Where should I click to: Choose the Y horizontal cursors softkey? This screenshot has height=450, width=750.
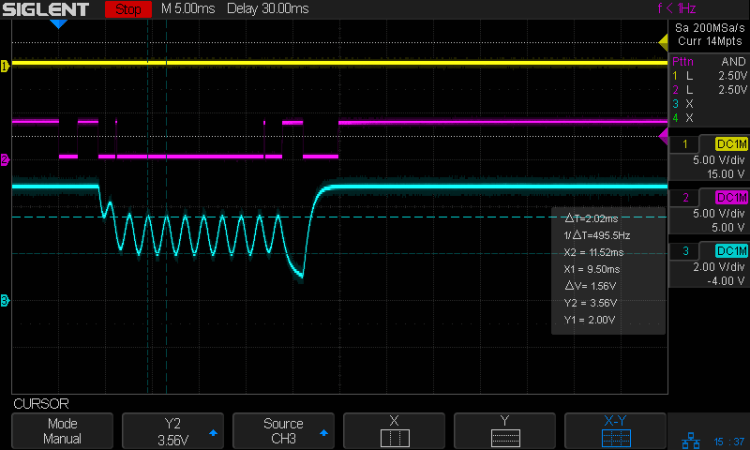(x=505, y=431)
